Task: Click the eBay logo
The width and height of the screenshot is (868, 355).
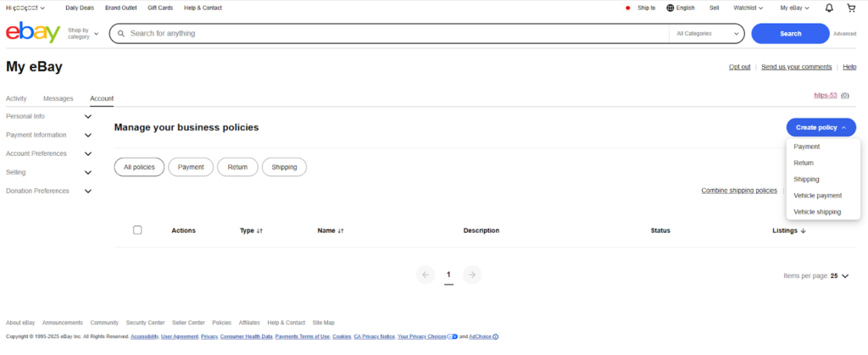Action: [33, 33]
